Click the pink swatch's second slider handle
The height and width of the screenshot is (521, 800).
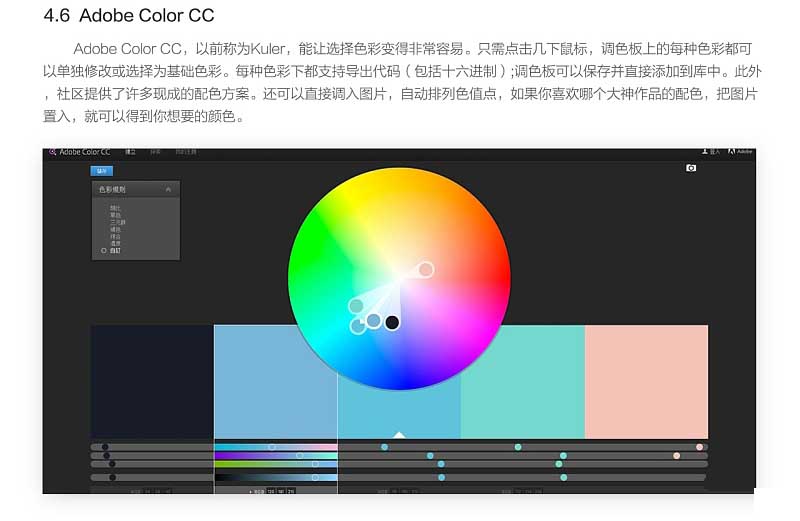[677, 456]
